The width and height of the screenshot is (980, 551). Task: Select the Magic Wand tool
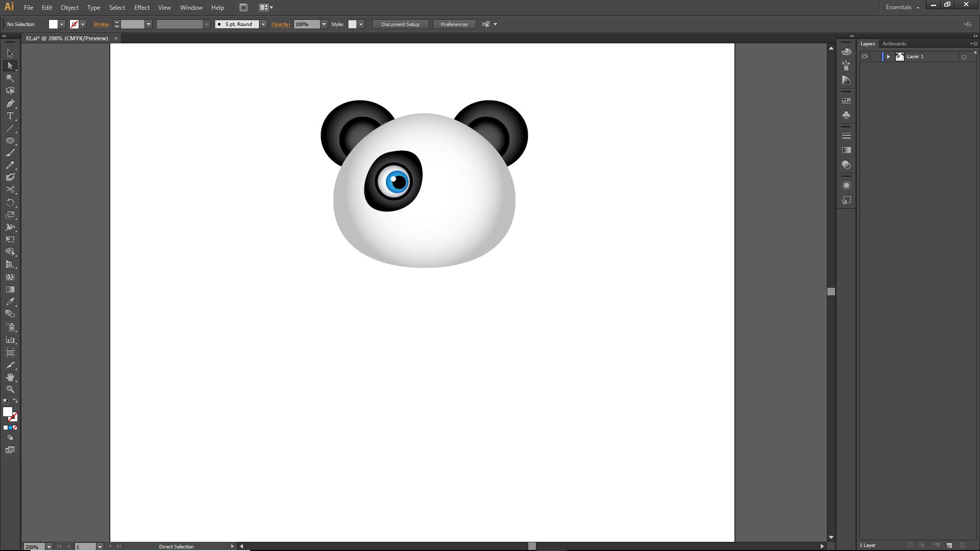(x=10, y=78)
